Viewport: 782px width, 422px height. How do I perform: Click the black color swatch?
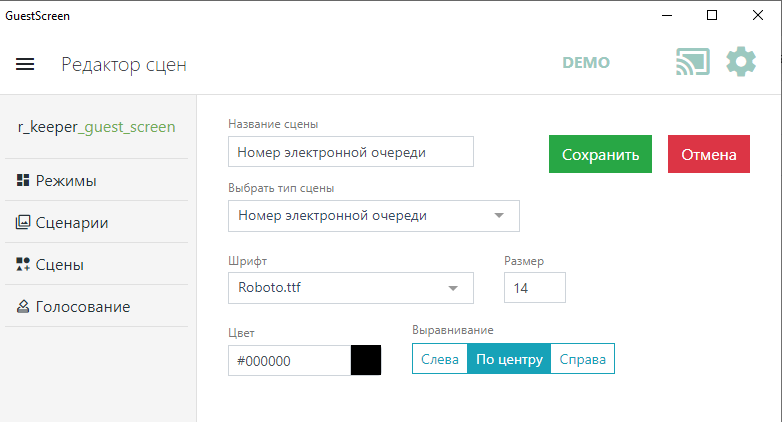[x=366, y=360]
